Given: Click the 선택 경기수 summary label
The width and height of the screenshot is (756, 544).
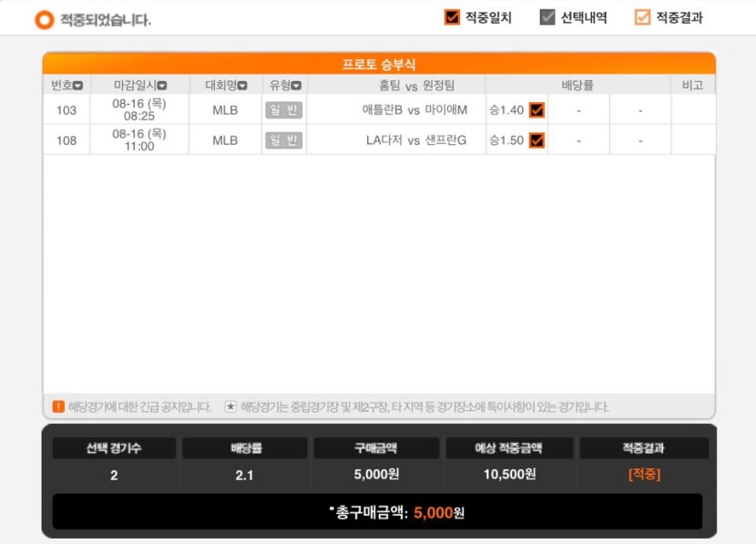Looking at the screenshot, I should [x=114, y=448].
